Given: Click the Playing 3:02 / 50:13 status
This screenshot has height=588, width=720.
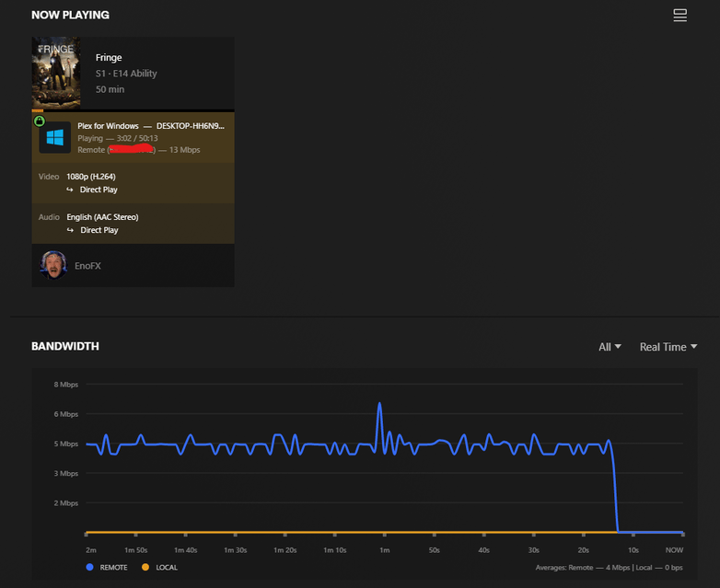Looking at the screenshot, I should (118, 138).
